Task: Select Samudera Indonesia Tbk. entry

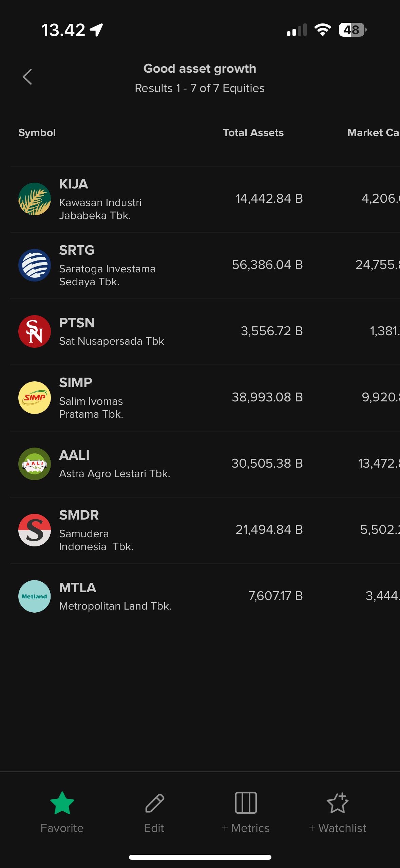Action: pos(205,530)
